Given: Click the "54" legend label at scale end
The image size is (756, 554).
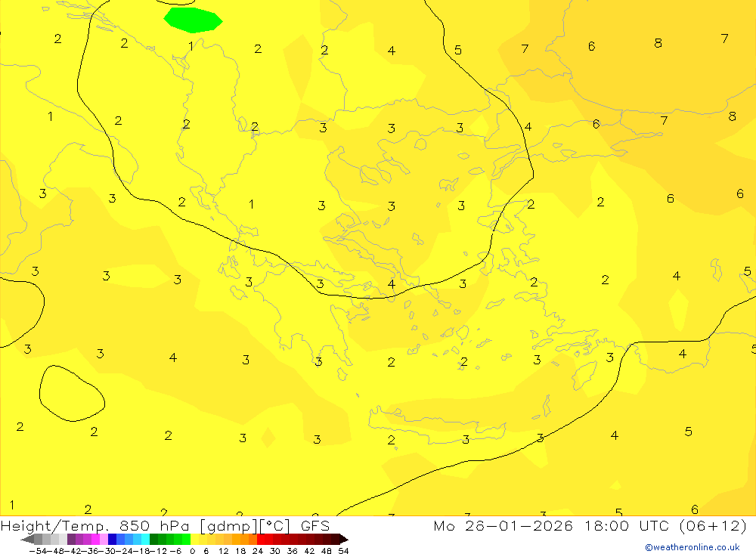Looking at the screenshot, I should (343, 551).
